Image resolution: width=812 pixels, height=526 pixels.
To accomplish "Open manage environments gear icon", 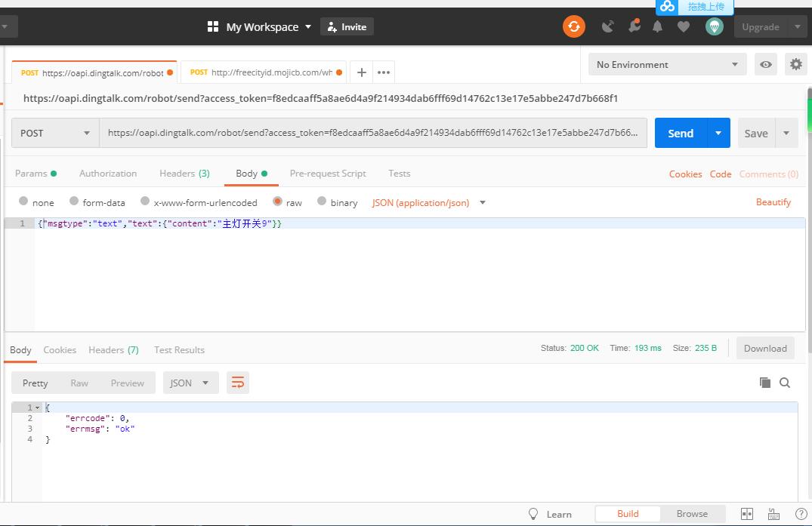I will [x=796, y=65].
